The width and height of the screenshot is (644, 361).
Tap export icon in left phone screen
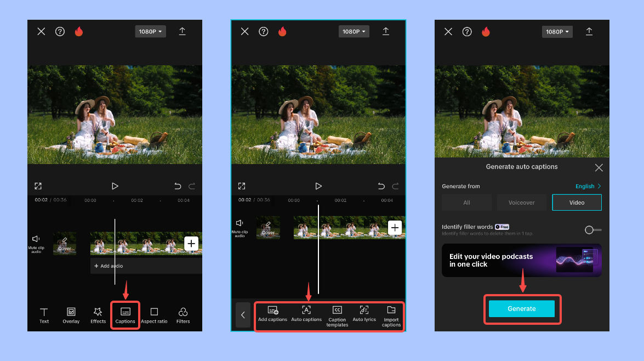[183, 31]
